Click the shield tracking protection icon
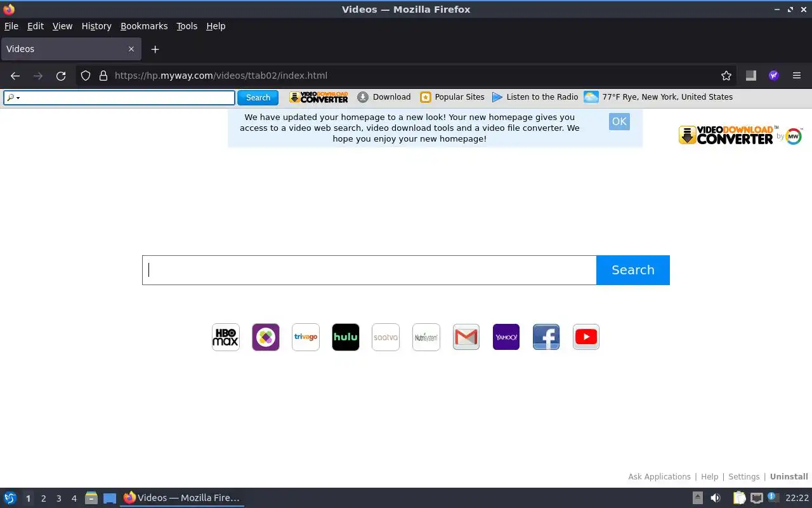Viewport: 812px width, 508px height. 86,76
